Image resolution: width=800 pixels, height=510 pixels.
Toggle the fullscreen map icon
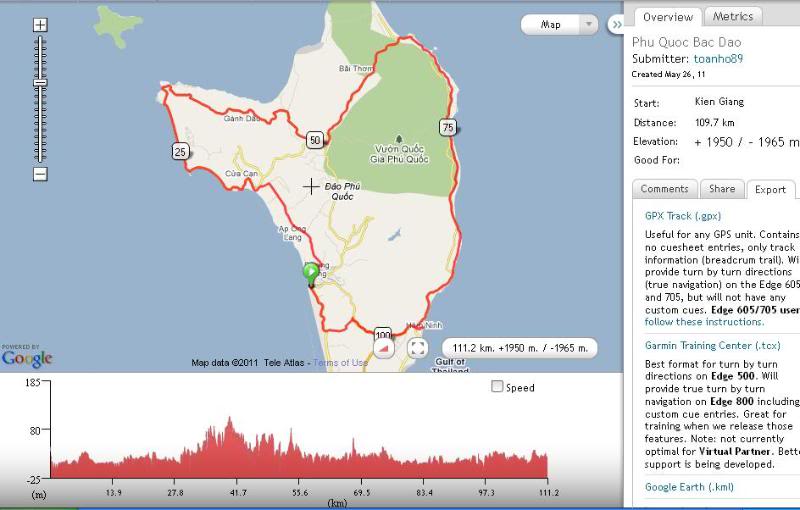[417, 348]
